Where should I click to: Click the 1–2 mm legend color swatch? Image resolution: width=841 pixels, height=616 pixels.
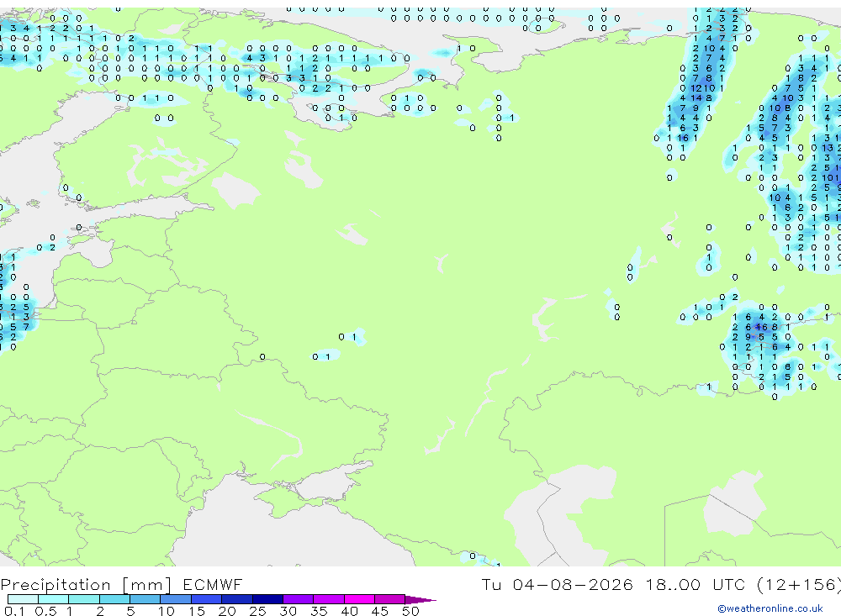pos(83,599)
